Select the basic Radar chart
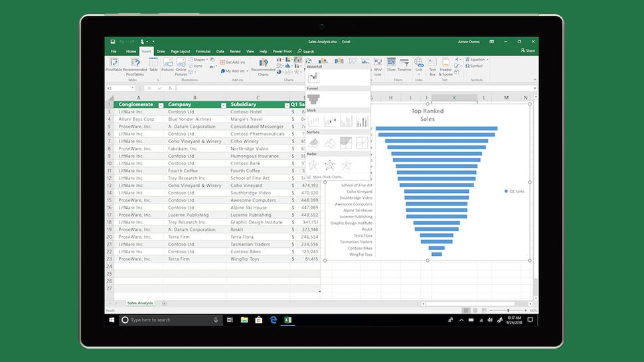 pos(313,165)
